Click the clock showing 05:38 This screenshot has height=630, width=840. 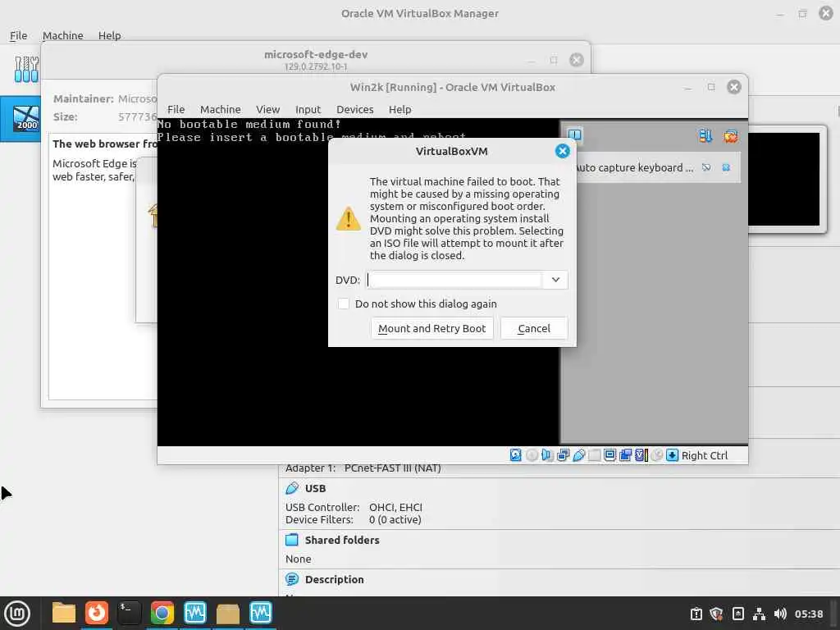click(809, 614)
